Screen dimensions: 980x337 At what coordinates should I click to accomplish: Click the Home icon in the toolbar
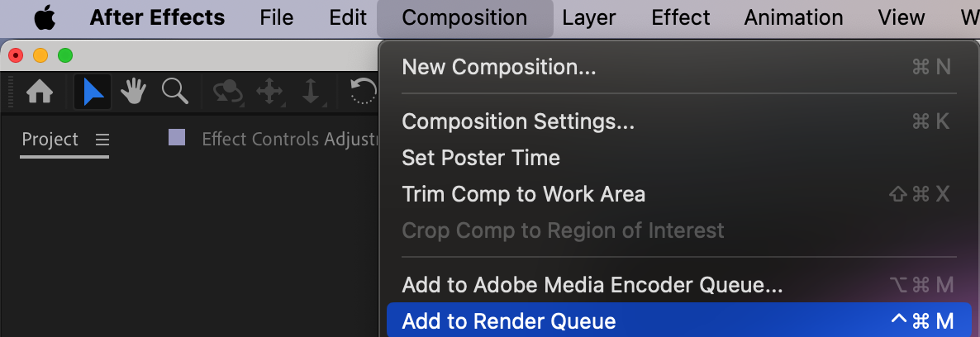40,92
